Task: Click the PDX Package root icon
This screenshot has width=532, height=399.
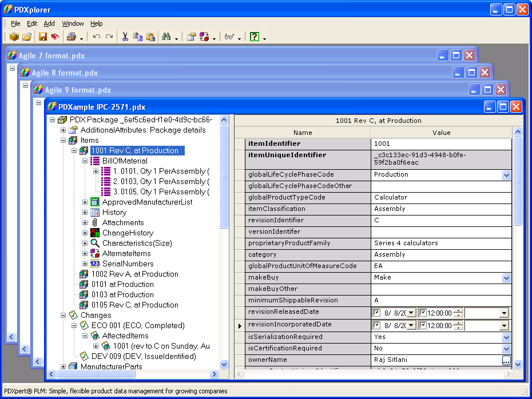Action: (62, 119)
